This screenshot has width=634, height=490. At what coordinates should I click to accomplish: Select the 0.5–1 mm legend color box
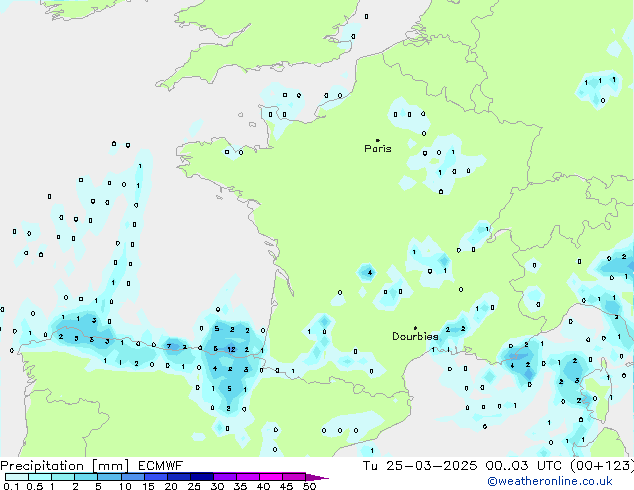coord(40,477)
